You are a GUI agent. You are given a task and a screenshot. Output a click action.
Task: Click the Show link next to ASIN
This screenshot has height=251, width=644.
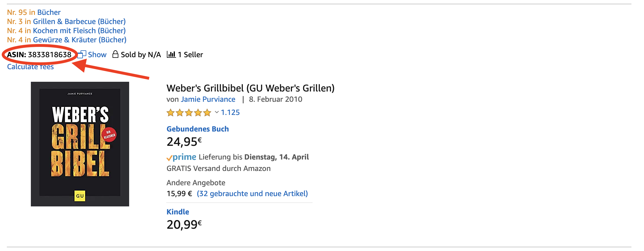[x=97, y=54]
